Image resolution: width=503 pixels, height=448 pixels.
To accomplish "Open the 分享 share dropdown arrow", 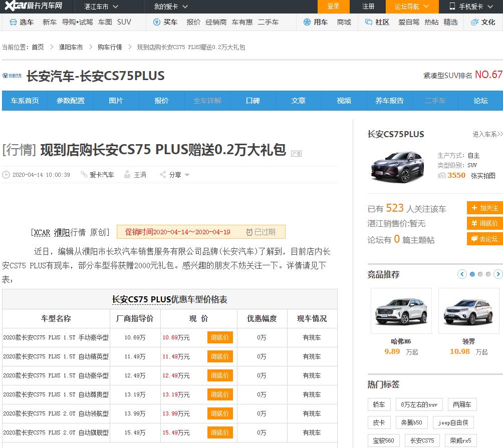I will pos(187,175).
